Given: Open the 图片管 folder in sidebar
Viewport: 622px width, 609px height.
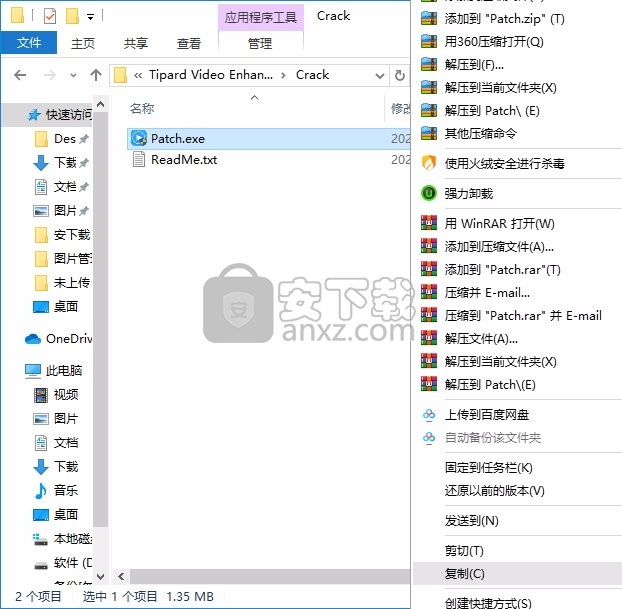Looking at the screenshot, I should tap(62, 259).
